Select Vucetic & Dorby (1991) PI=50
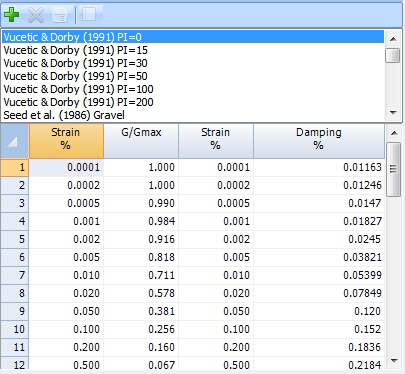This screenshot has height=374, width=405. 193,76
